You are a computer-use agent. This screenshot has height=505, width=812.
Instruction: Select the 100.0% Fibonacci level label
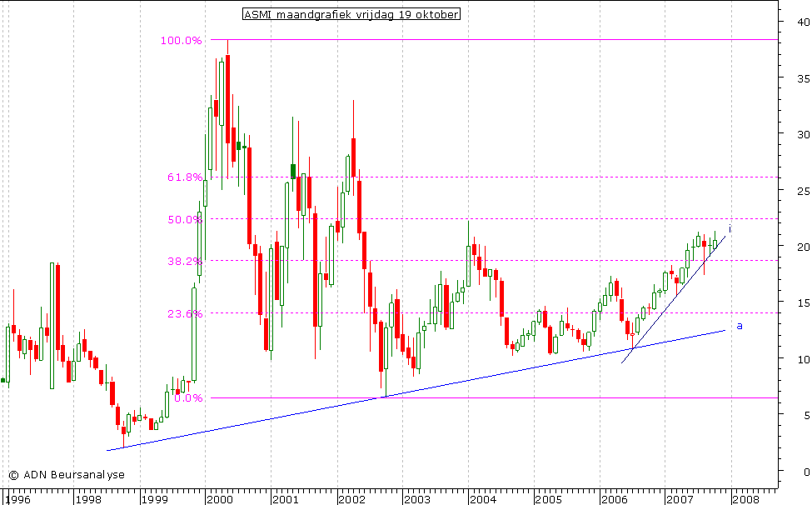[182, 40]
